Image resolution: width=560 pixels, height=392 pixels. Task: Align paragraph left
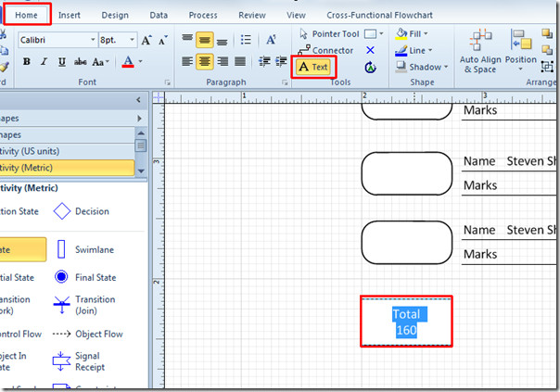click(x=187, y=61)
